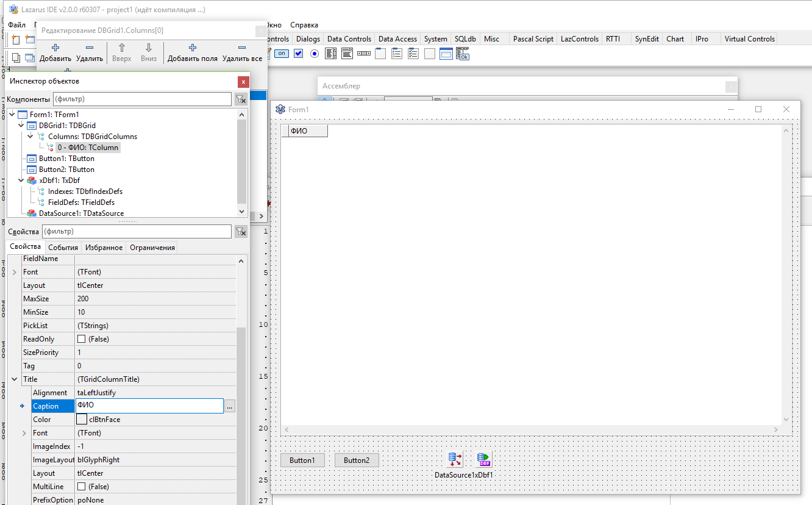Collapse the xDbf1: TxDbf tree node
Image resolution: width=812 pixels, height=505 pixels.
click(21, 181)
